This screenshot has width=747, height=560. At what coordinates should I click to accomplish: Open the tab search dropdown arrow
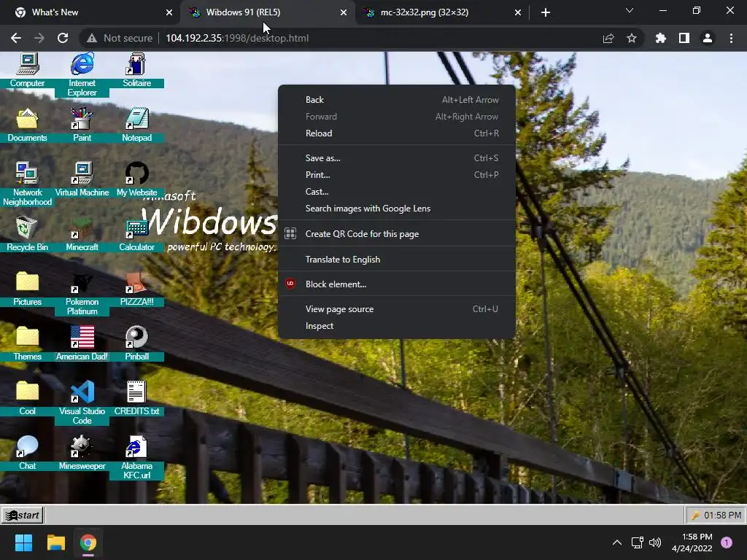(630, 10)
